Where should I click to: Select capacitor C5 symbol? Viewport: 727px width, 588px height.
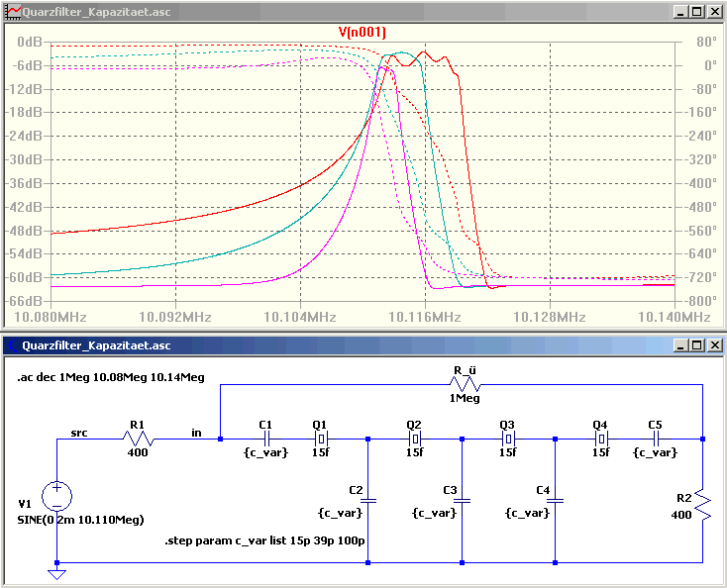click(656, 439)
